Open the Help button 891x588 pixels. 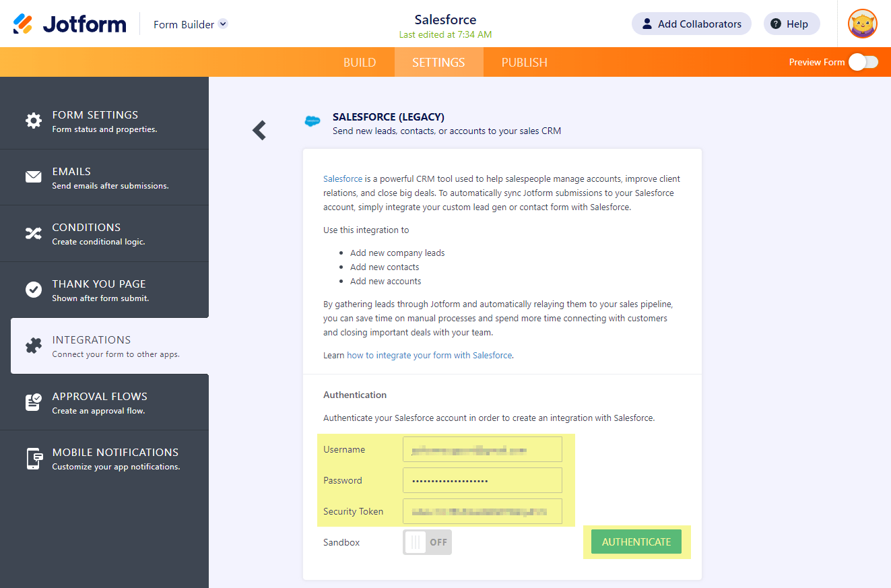click(x=792, y=24)
